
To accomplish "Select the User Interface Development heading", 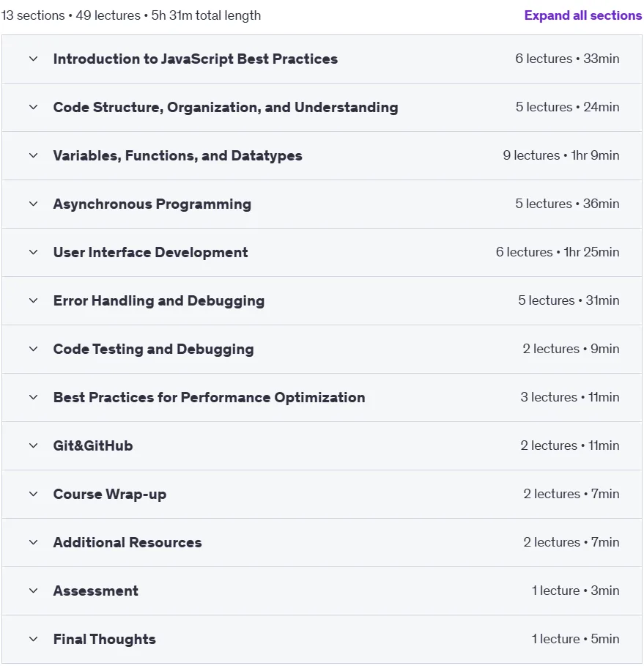I will point(150,253).
